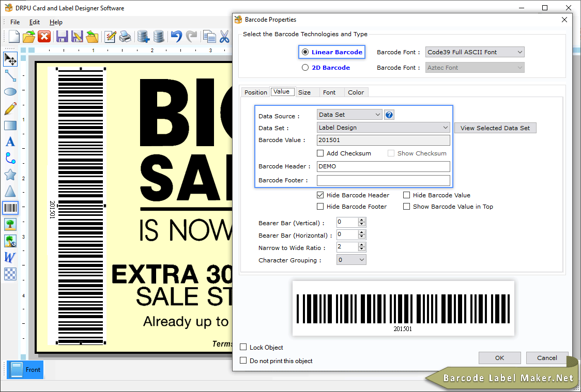Open the Edit menu
The width and height of the screenshot is (581, 392).
click(x=35, y=22)
